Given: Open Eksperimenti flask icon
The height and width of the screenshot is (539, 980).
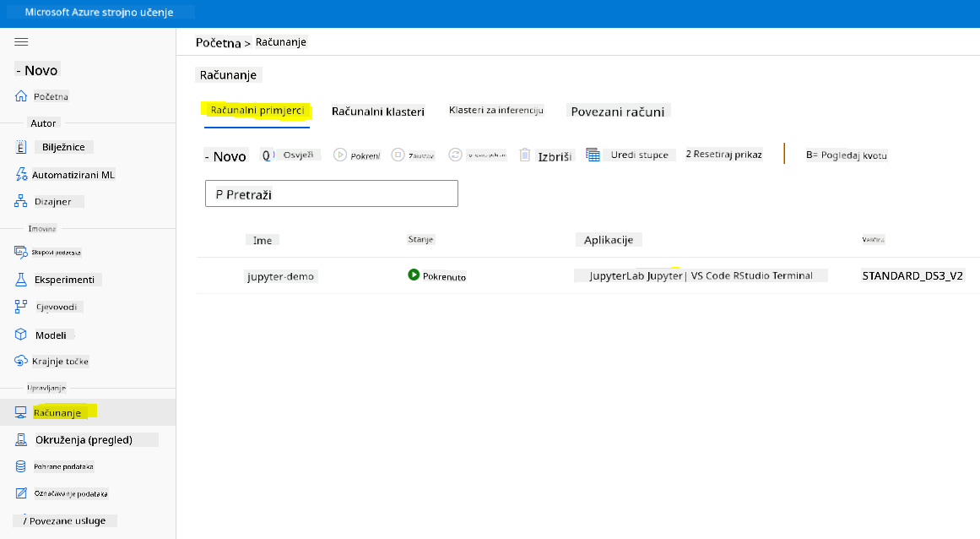Looking at the screenshot, I should pyautogui.click(x=21, y=280).
